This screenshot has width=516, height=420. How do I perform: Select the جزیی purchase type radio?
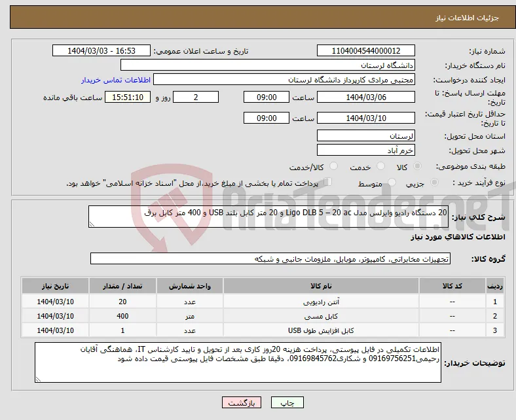pyautogui.click(x=434, y=183)
